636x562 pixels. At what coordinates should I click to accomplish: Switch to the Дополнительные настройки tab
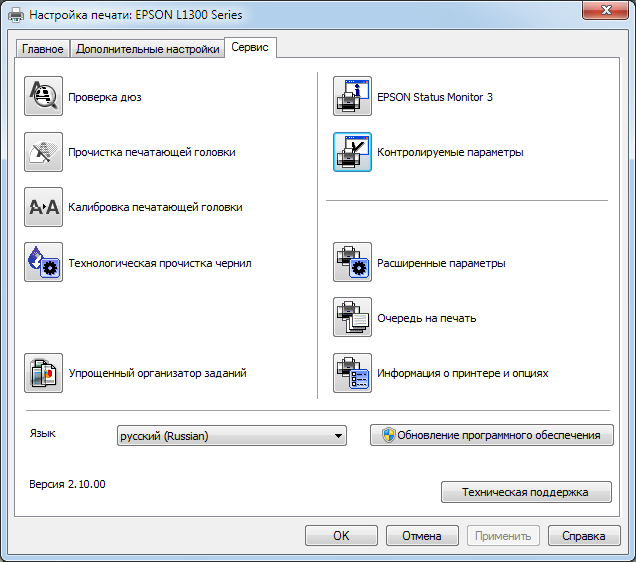pyautogui.click(x=148, y=49)
